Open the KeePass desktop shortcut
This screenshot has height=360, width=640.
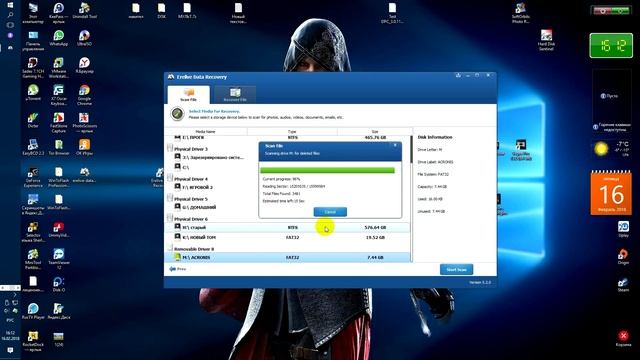59,12
